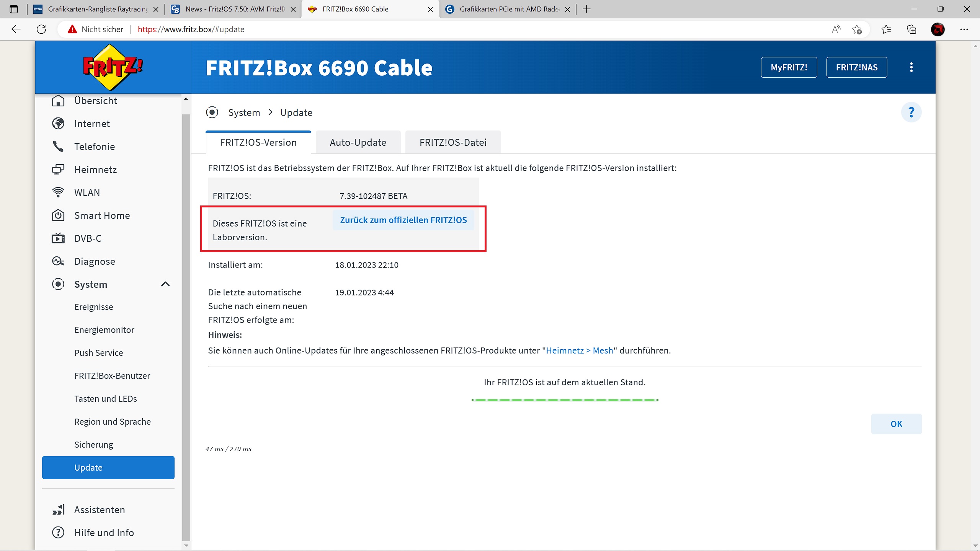Select Sicherung in System submenu

tap(94, 445)
